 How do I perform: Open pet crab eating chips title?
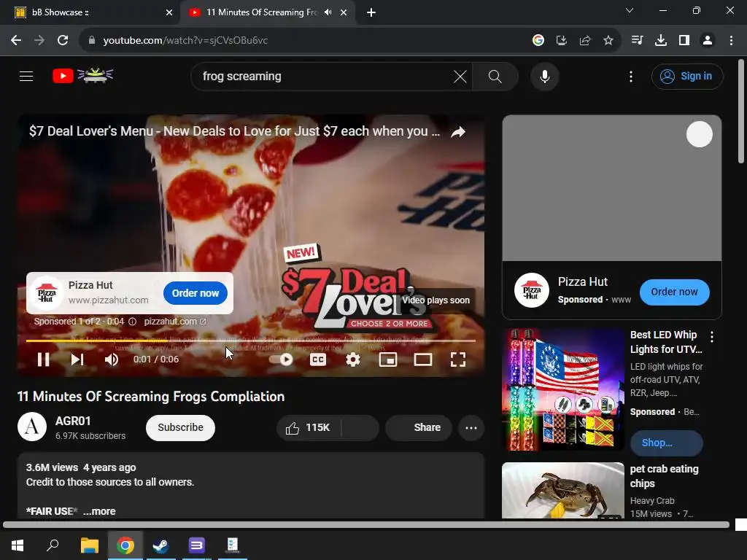point(664,476)
